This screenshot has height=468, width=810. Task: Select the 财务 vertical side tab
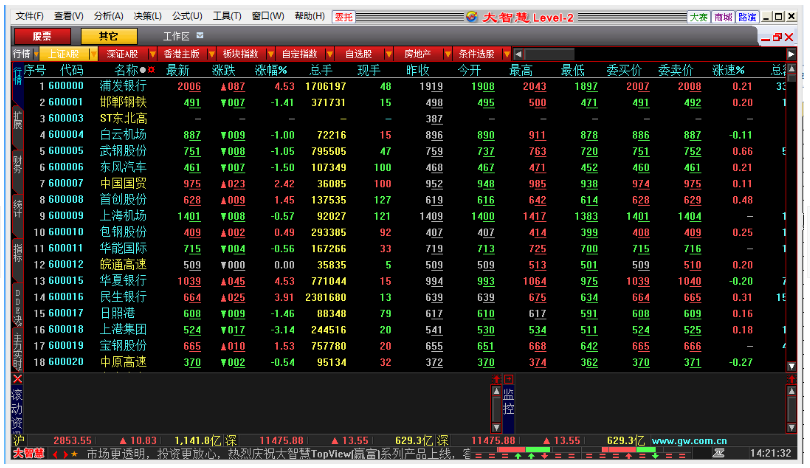18,164
